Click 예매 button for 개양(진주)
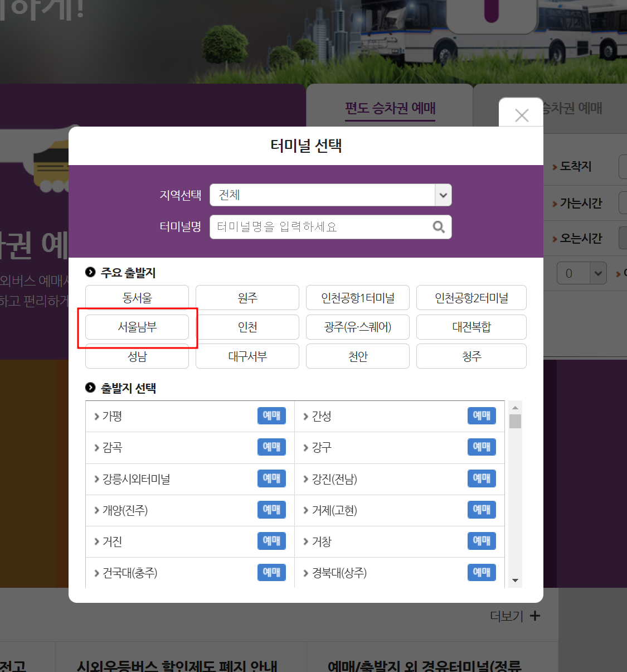Screen dimensions: 627x672 tap(271, 510)
